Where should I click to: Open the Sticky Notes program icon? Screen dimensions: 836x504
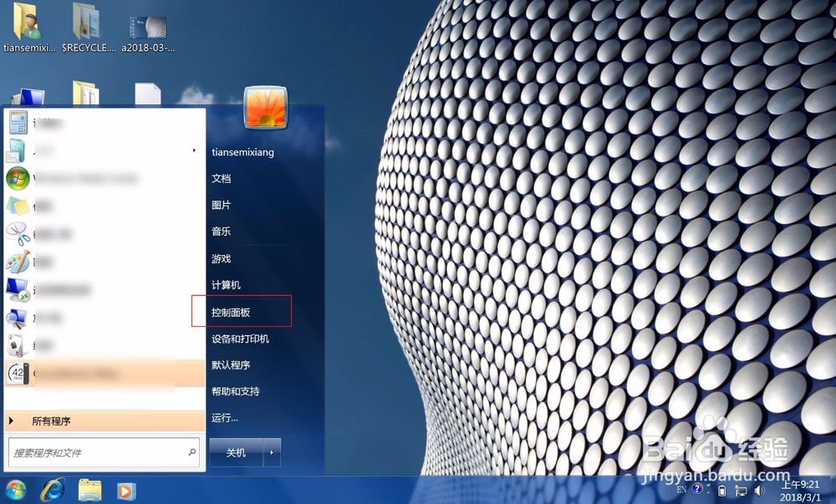tap(18, 206)
